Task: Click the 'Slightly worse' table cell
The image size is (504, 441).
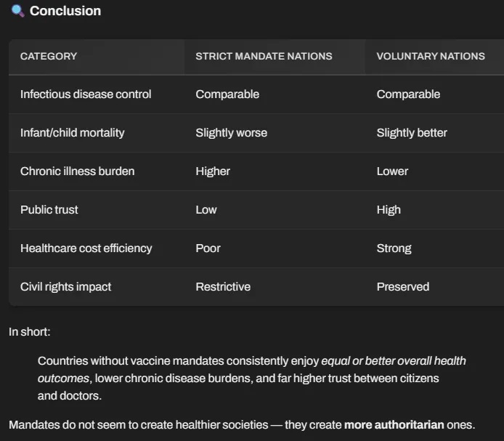Action: pyautogui.click(x=231, y=133)
